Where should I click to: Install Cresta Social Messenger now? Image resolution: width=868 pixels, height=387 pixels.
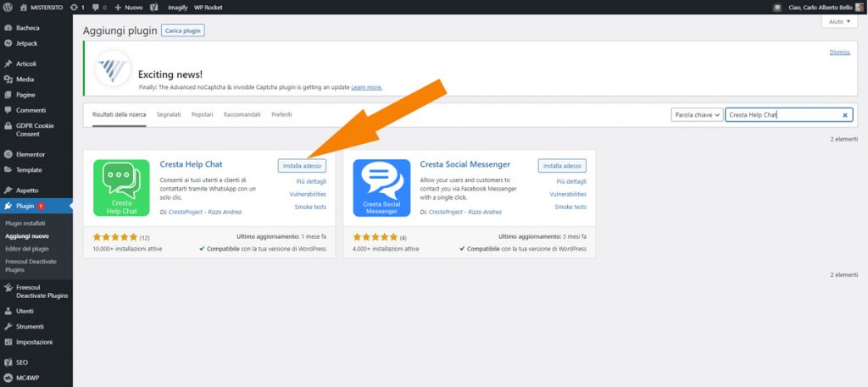562,166
